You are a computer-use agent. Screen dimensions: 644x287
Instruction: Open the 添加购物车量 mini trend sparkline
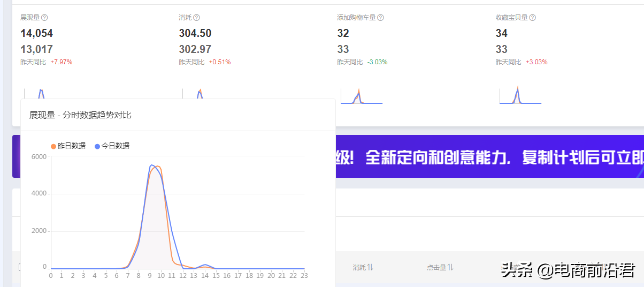[361, 96]
